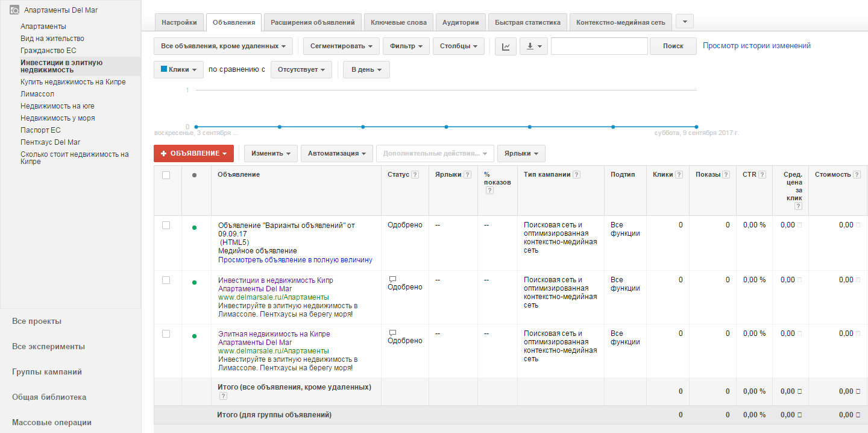
Task: Open Просмотр истории изменений link
Action: tap(757, 46)
